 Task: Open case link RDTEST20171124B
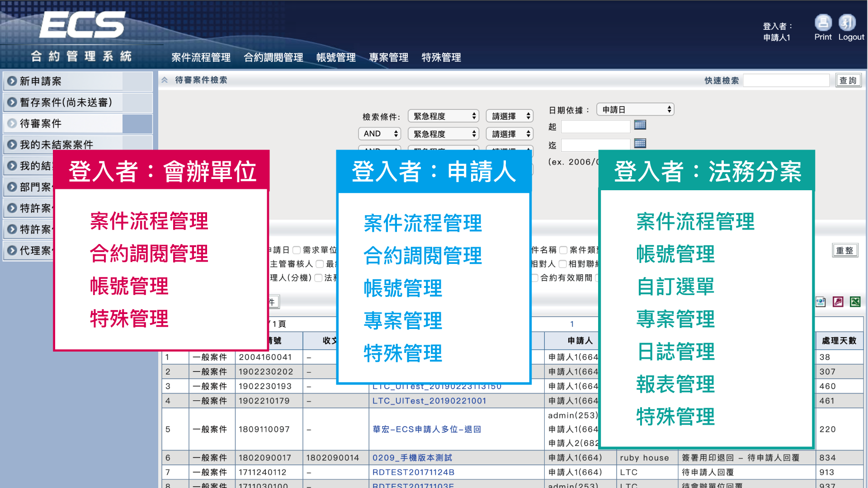click(414, 472)
